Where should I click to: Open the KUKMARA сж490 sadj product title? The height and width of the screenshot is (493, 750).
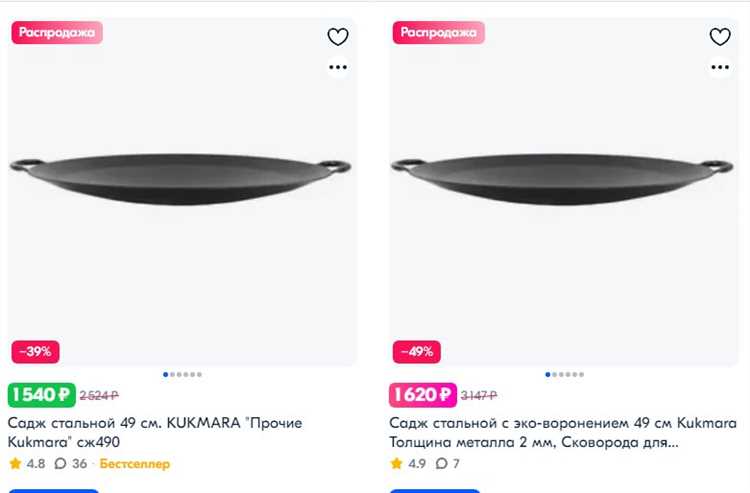coord(155,432)
